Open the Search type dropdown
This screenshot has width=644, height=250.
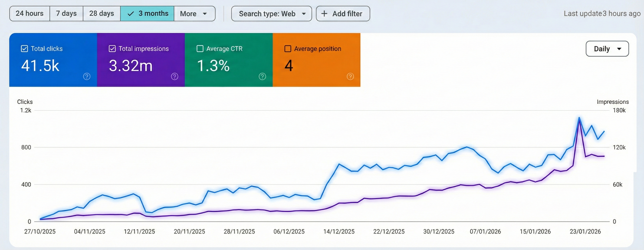coord(272,14)
